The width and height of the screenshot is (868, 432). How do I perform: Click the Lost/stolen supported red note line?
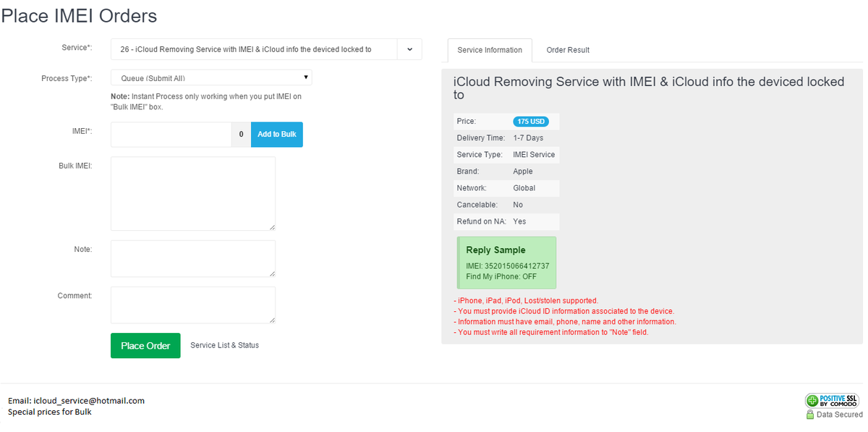(525, 300)
